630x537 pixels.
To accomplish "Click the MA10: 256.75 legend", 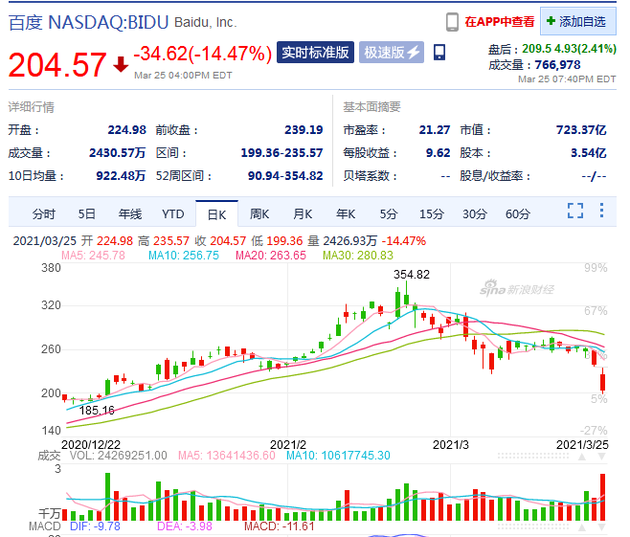I will [184, 255].
